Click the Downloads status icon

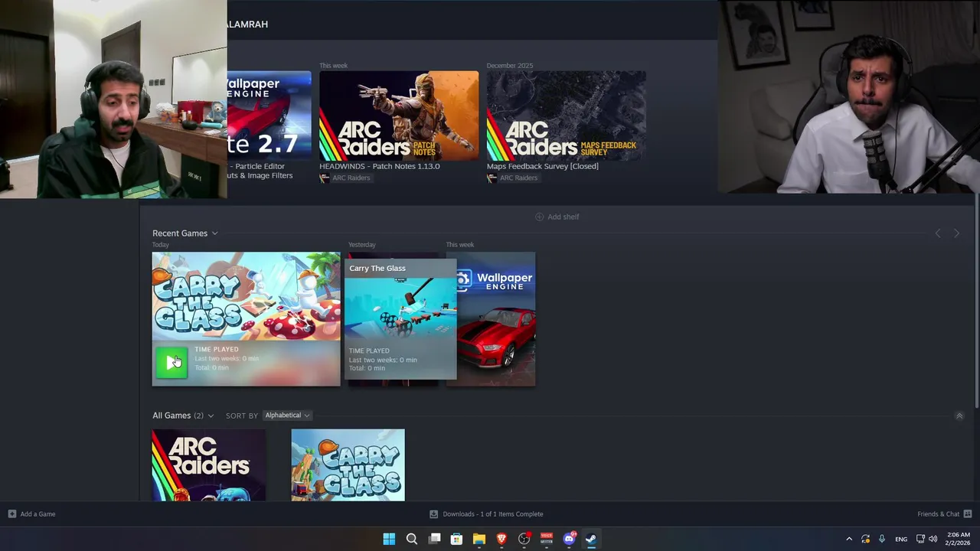pos(433,514)
